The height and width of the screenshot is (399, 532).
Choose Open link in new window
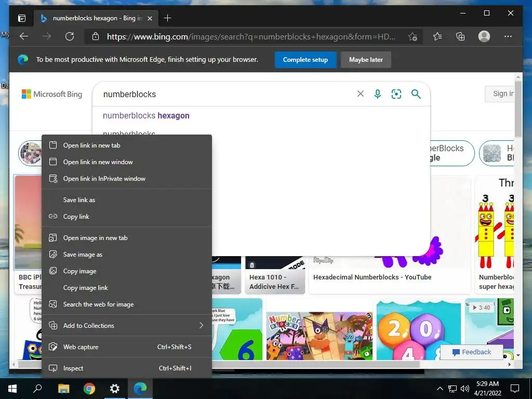coord(127,162)
